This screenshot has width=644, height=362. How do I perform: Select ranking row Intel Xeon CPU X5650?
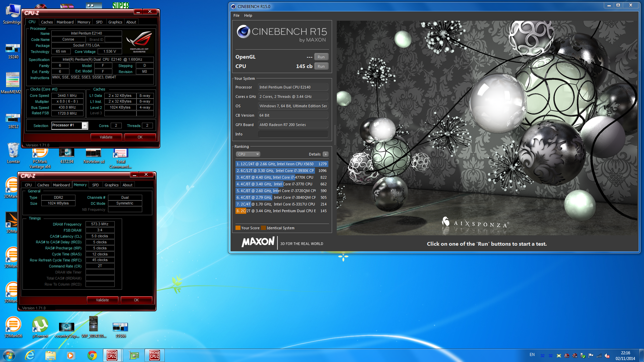[x=282, y=164]
